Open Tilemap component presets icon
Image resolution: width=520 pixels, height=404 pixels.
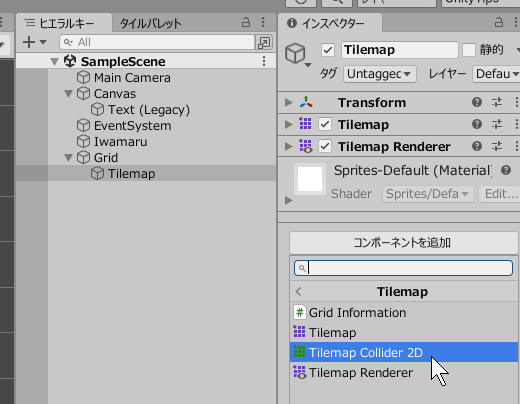click(497, 124)
